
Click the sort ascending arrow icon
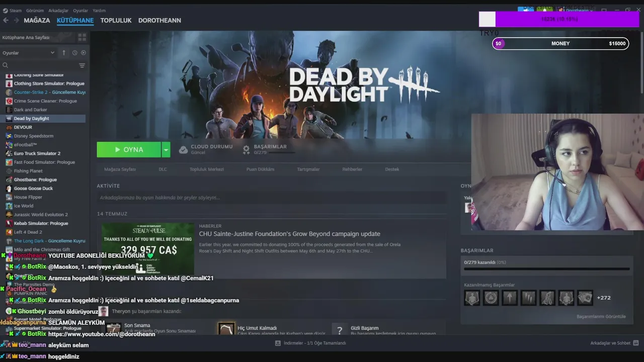tap(64, 53)
